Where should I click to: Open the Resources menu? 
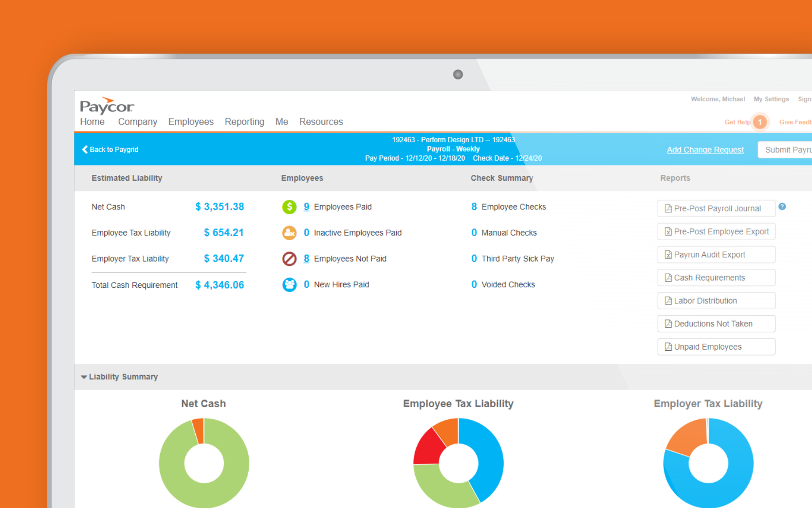(321, 122)
